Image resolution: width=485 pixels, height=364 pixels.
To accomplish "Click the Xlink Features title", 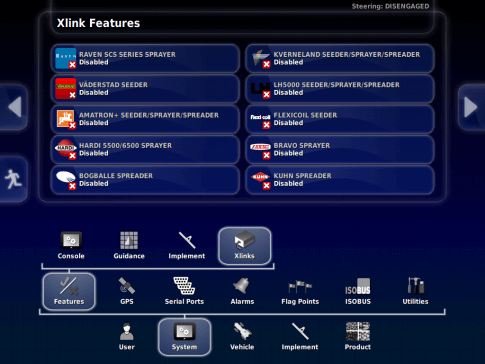I will pos(98,23).
